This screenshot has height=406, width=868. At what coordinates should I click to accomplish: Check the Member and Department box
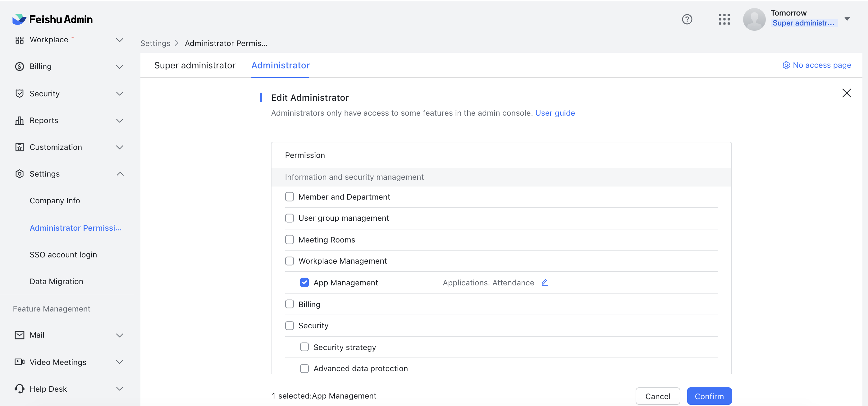tap(290, 196)
